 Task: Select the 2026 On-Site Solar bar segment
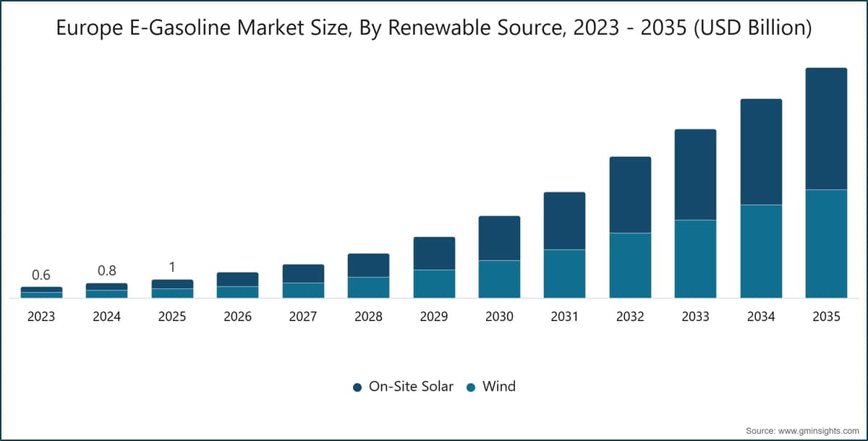click(237, 280)
